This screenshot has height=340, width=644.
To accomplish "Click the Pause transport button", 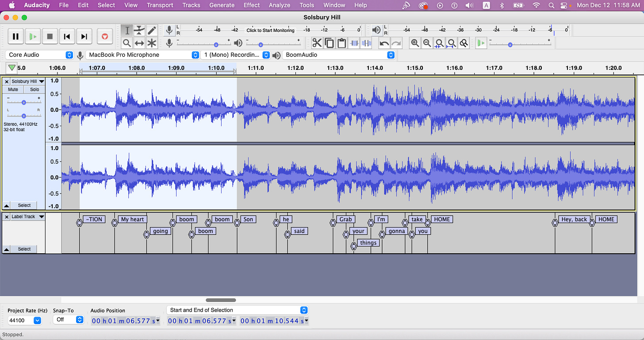I will tap(15, 36).
